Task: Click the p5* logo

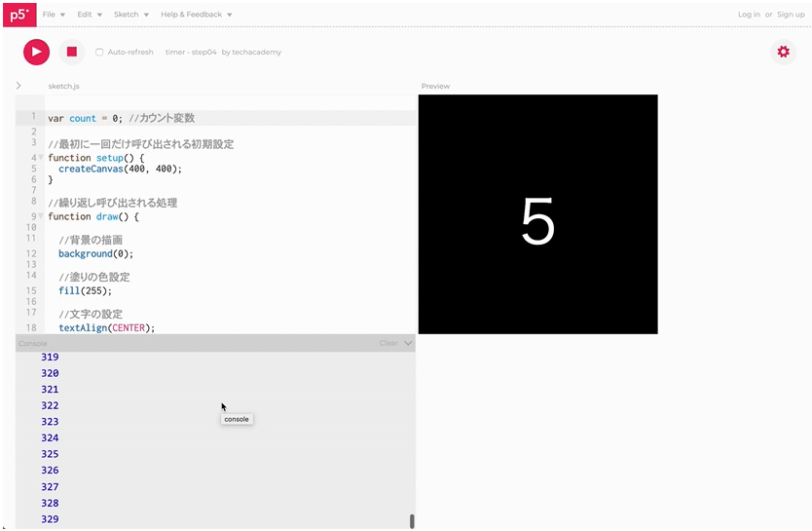Action: [18, 14]
